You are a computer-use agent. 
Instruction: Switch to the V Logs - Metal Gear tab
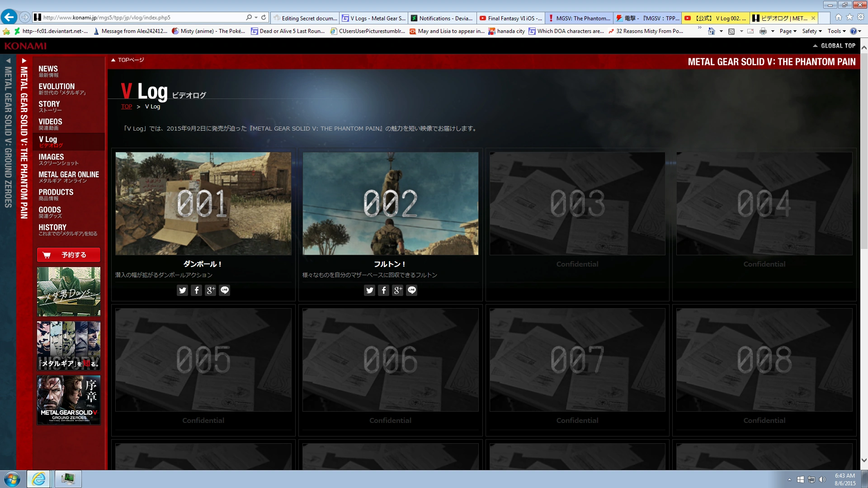374,18
